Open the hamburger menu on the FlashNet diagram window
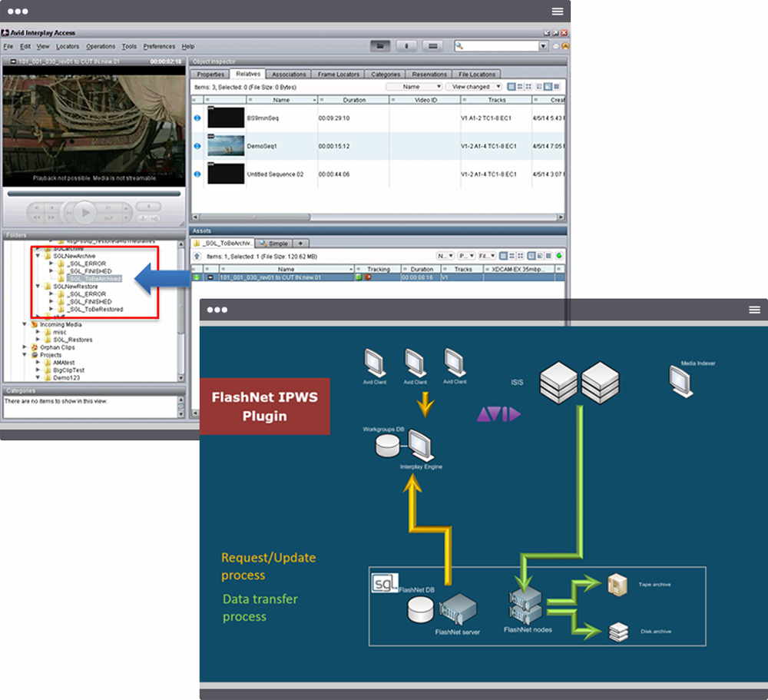768x700 pixels. [x=754, y=310]
